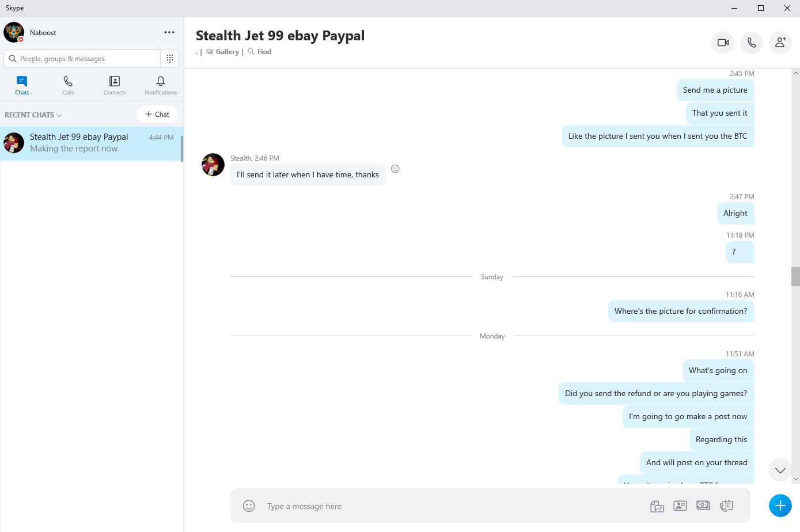The image size is (800, 532).
Task: Jump to latest messages with down chevron
Action: [780, 470]
